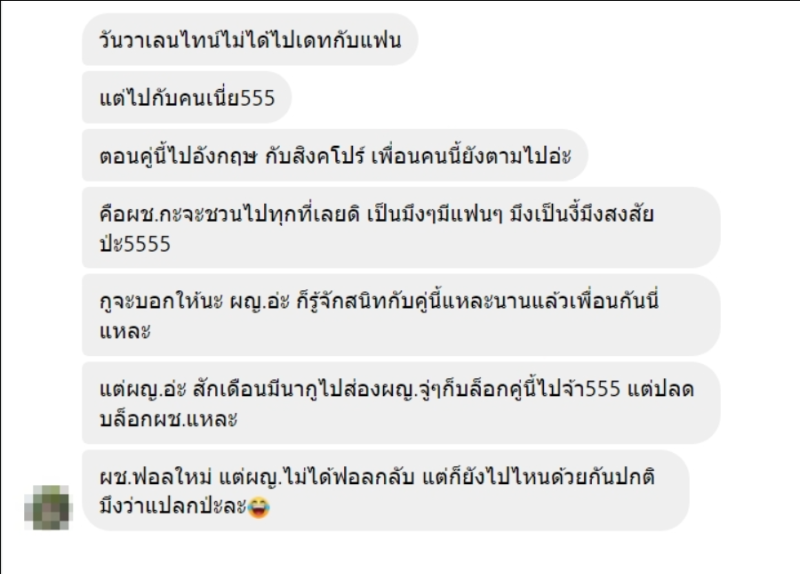Click the message starting แต่ผญ.อ่ะ สักเดือนมีนา

pos(401,403)
